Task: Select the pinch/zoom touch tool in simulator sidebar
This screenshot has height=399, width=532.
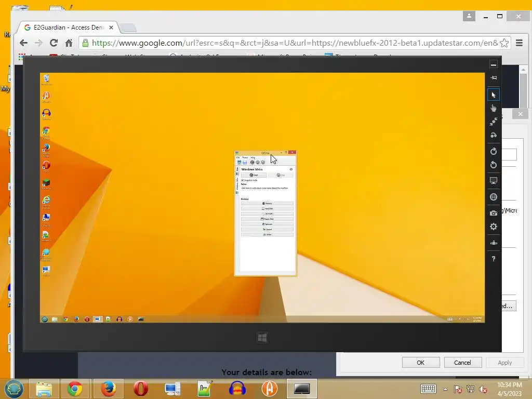Action: (494, 122)
